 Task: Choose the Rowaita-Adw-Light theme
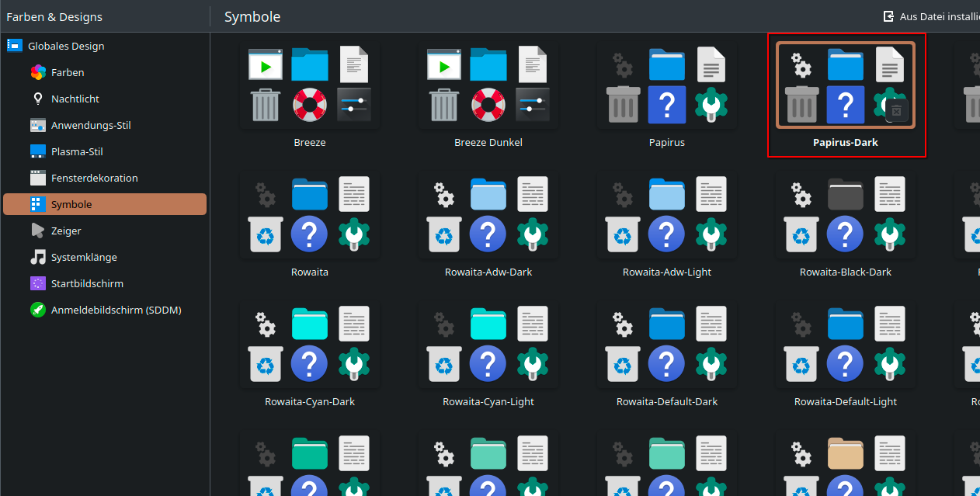pyautogui.click(x=667, y=214)
